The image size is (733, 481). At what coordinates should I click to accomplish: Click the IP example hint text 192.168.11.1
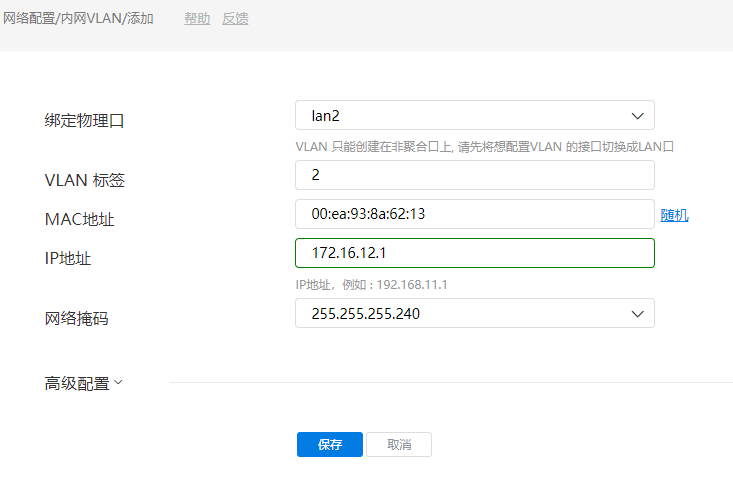(x=371, y=285)
